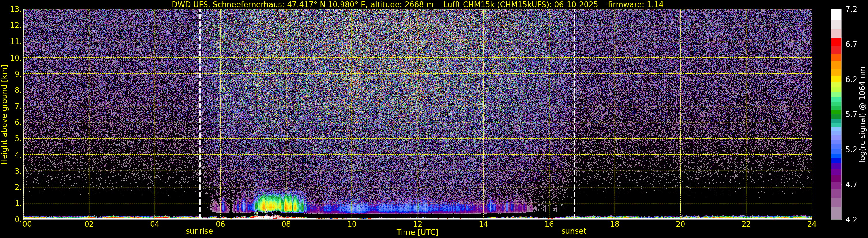The width and height of the screenshot is (868, 238).
Task: Click the '12' time axis tick label
Action: point(417,224)
